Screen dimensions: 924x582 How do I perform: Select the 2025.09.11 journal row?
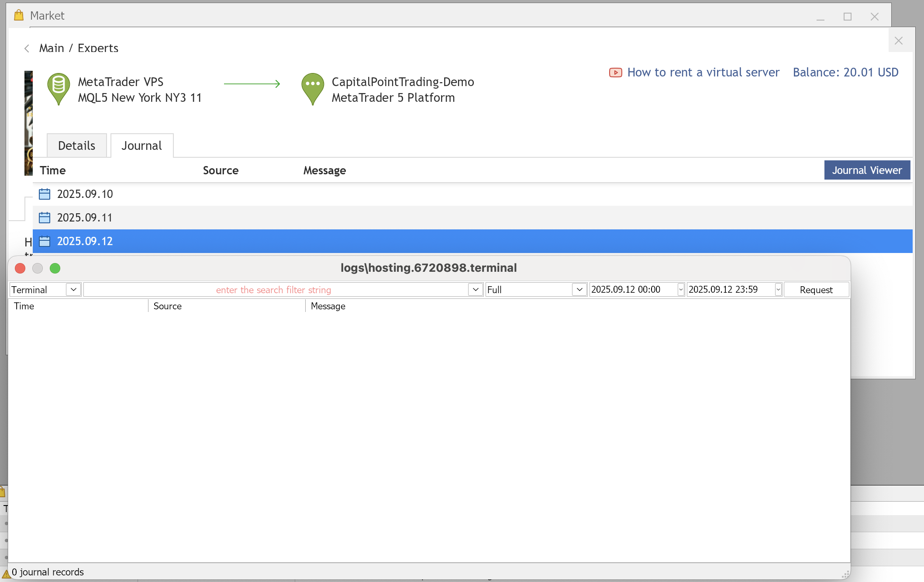[x=472, y=218]
